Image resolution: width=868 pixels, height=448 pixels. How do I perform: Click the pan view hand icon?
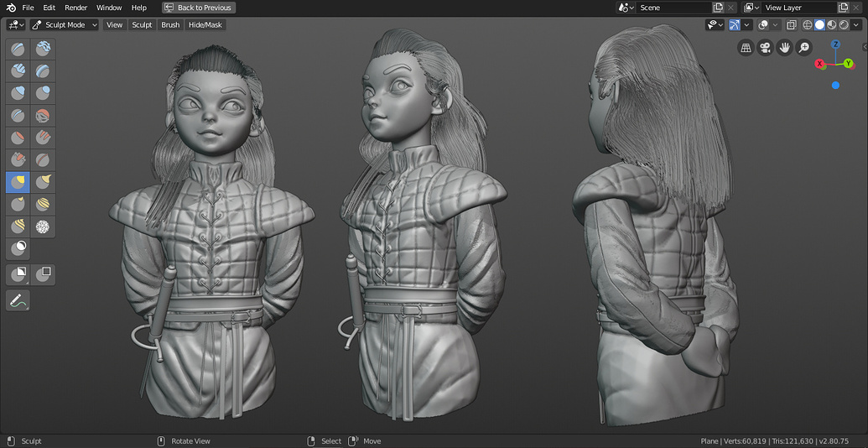pos(784,48)
